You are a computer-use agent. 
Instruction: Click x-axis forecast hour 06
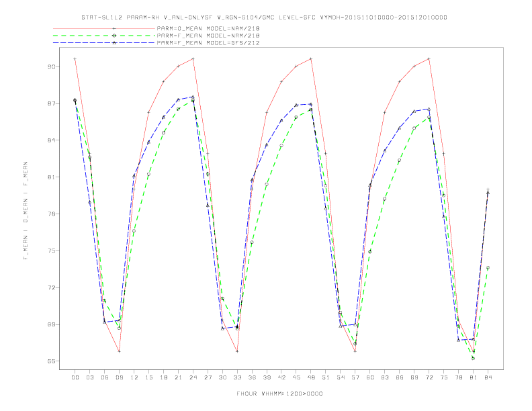pos(105,377)
